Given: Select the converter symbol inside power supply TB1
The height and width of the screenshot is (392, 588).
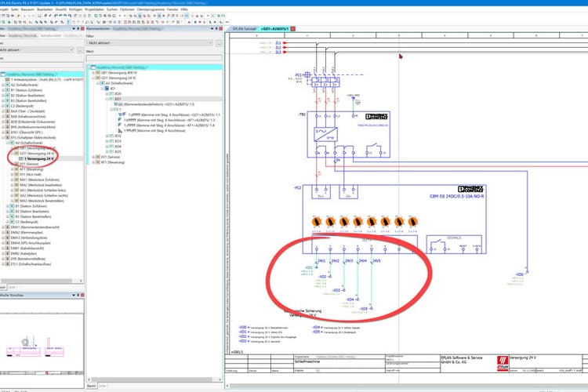Looking at the screenshot, I should tap(325, 134).
